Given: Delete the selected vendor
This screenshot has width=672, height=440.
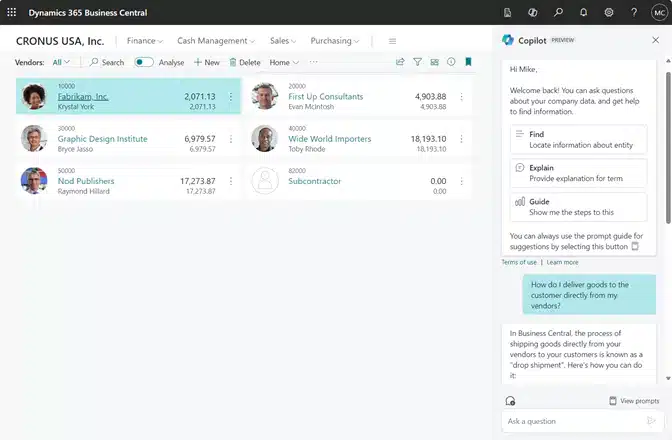Looking at the screenshot, I should [245, 62].
